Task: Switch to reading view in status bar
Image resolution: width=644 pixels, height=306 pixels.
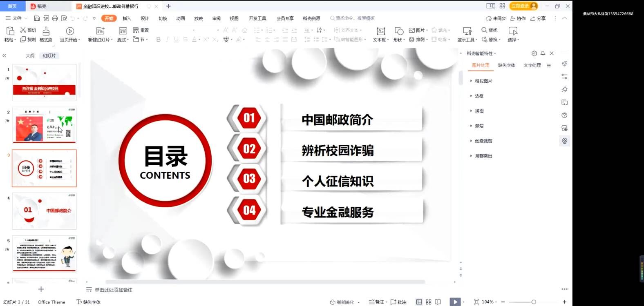Action: 438,302
